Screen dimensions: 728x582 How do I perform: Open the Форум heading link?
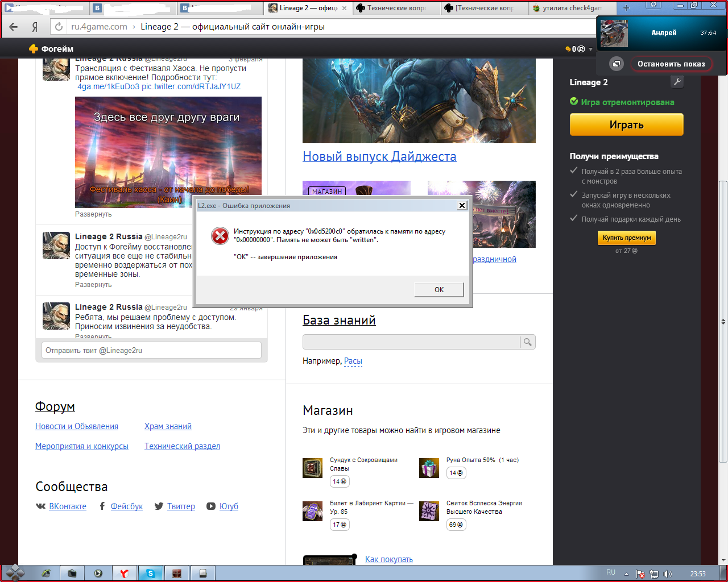pyautogui.click(x=55, y=406)
